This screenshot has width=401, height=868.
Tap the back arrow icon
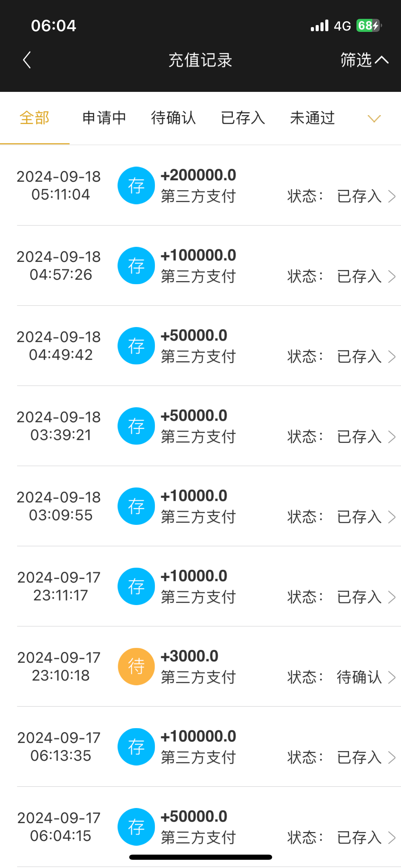(27, 60)
